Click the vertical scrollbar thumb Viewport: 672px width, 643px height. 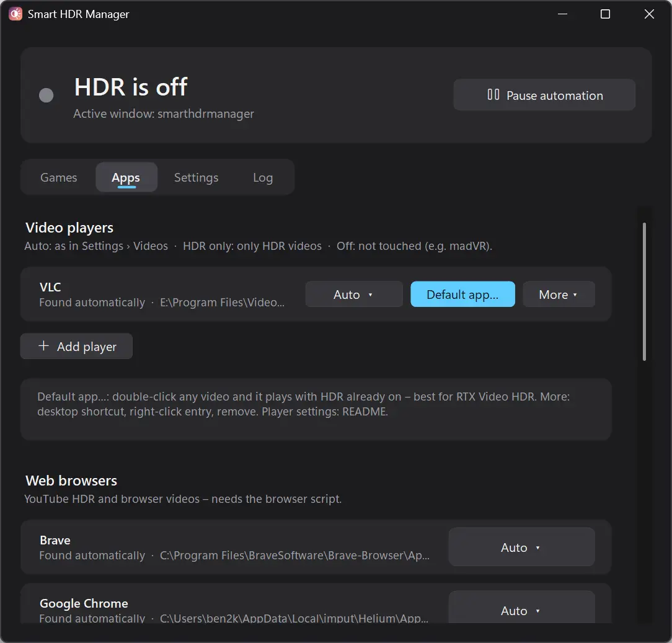(x=644, y=291)
